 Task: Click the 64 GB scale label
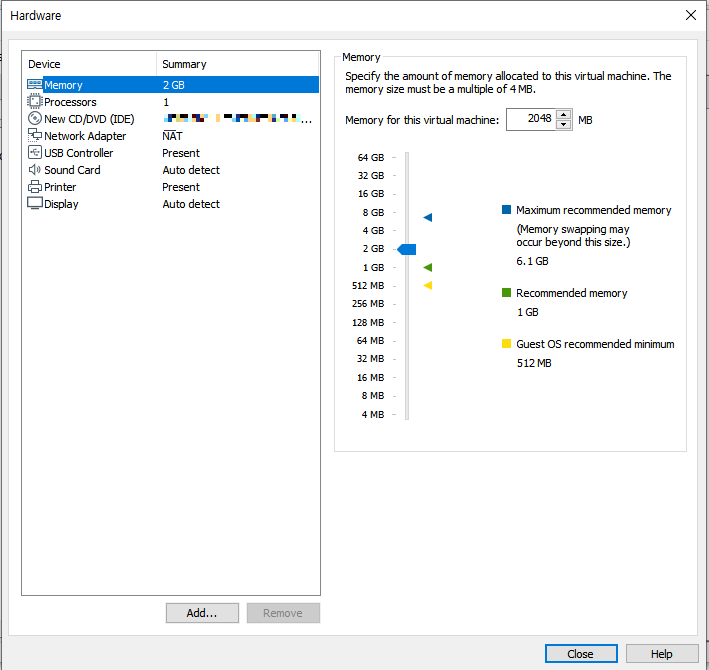pyautogui.click(x=371, y=158)
